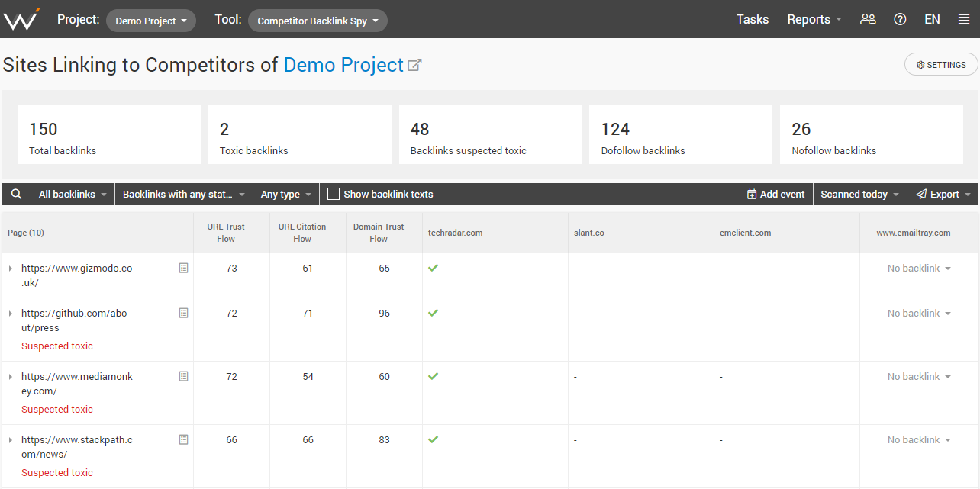Open the Project Demo Project dropdown
Viewport: 980px width, 489px height.
point(151,21)
